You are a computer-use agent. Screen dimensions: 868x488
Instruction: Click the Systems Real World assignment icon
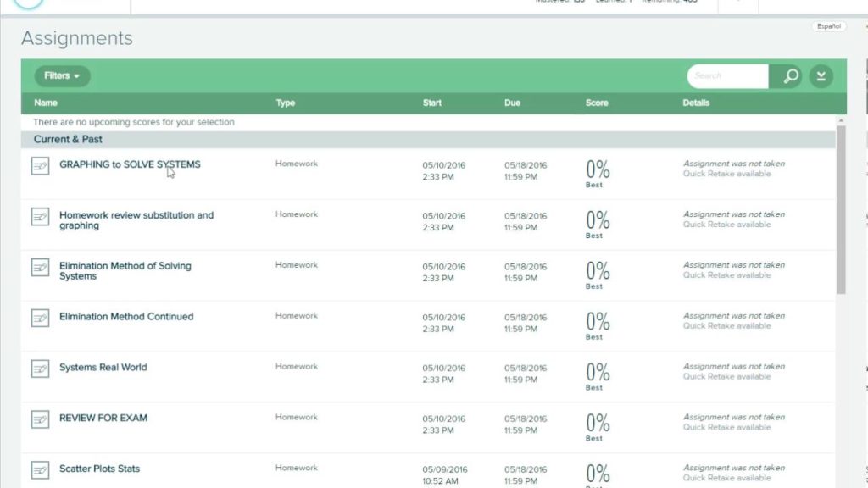40,369
